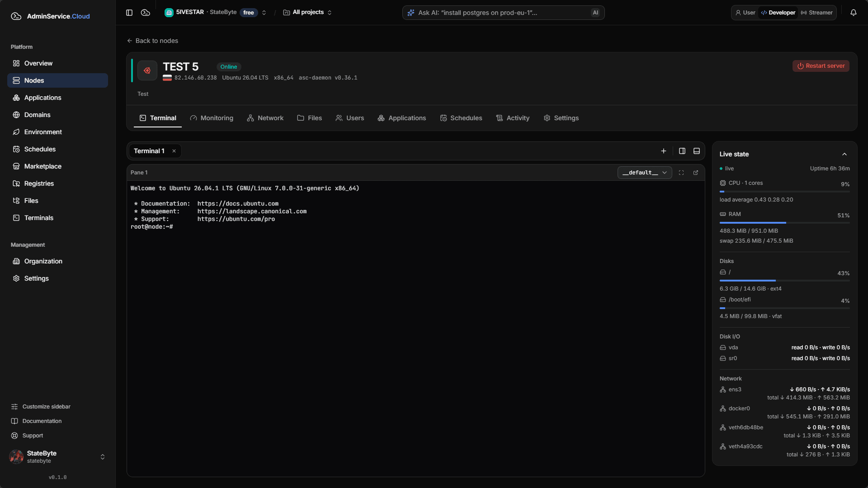Open Overview in the sidebar
The width and height of the screenshot is (868, 488).
[57, 63]
